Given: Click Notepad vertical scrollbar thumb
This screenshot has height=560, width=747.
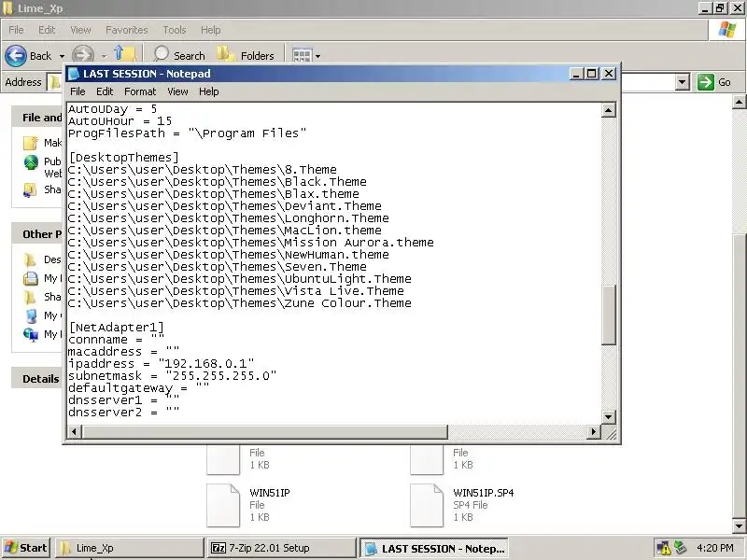Looking at the screenshot, I should point(609,315).
